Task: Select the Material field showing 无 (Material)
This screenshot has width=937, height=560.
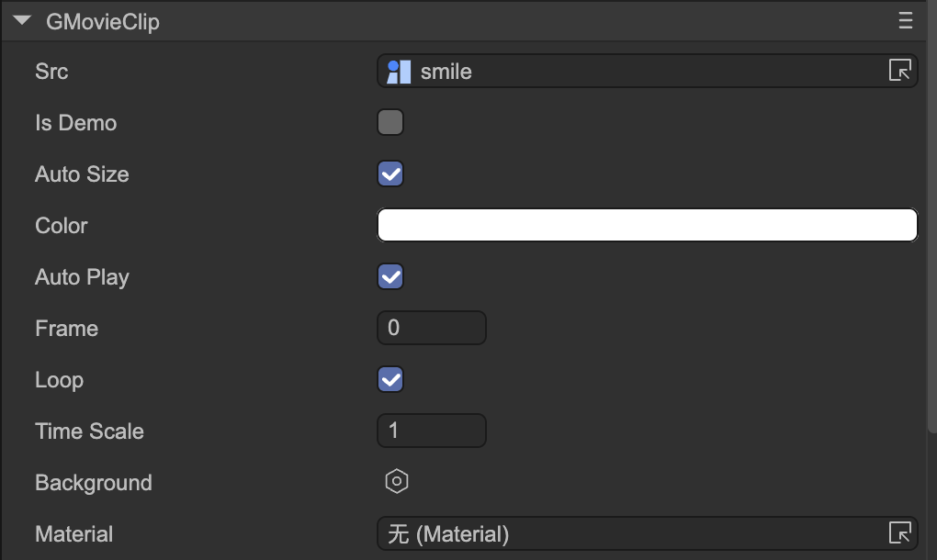Action: pyautogui.click(x=634, y=533)
